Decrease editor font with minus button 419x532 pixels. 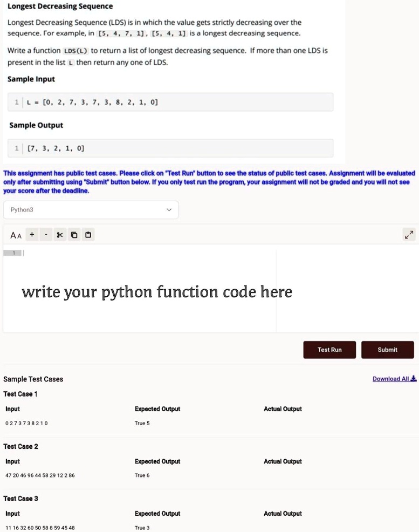point(46,235)
